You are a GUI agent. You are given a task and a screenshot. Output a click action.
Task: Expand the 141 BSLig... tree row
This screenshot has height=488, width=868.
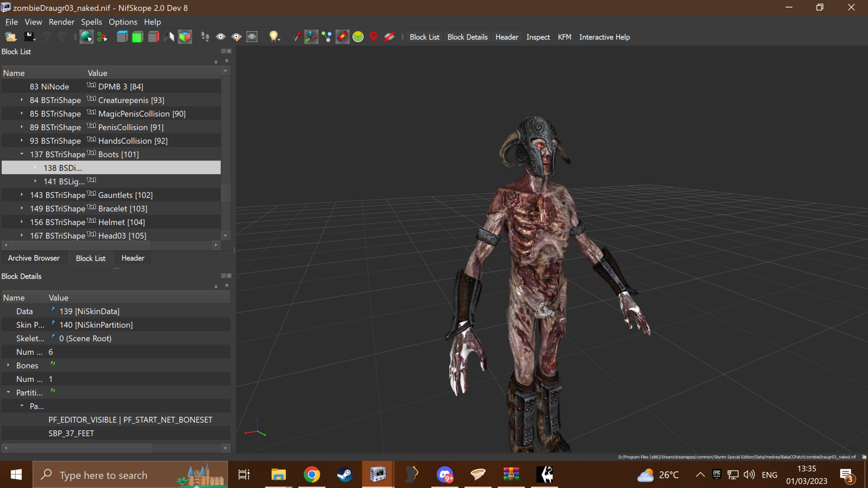[35, 181]
